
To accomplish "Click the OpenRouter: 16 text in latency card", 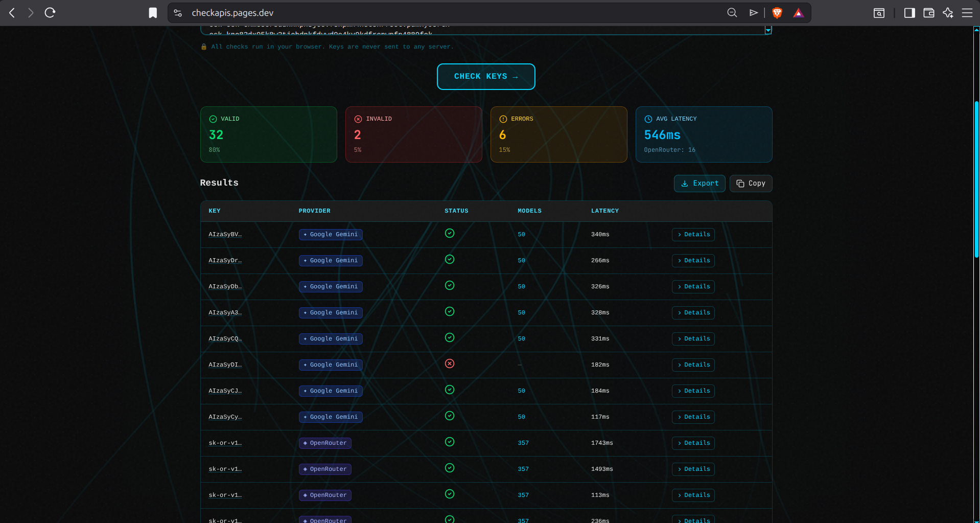I will point(670,150).
